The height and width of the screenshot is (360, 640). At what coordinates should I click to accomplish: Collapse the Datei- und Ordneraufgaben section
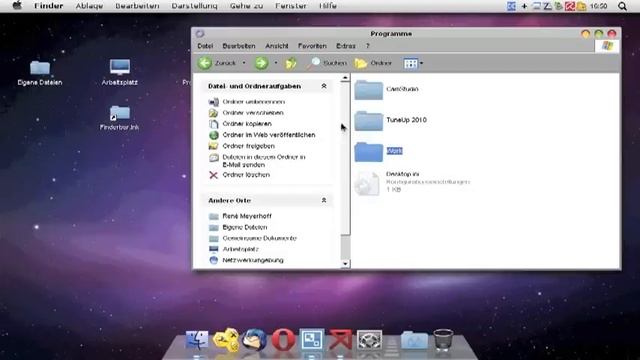[x=324, y=86]
